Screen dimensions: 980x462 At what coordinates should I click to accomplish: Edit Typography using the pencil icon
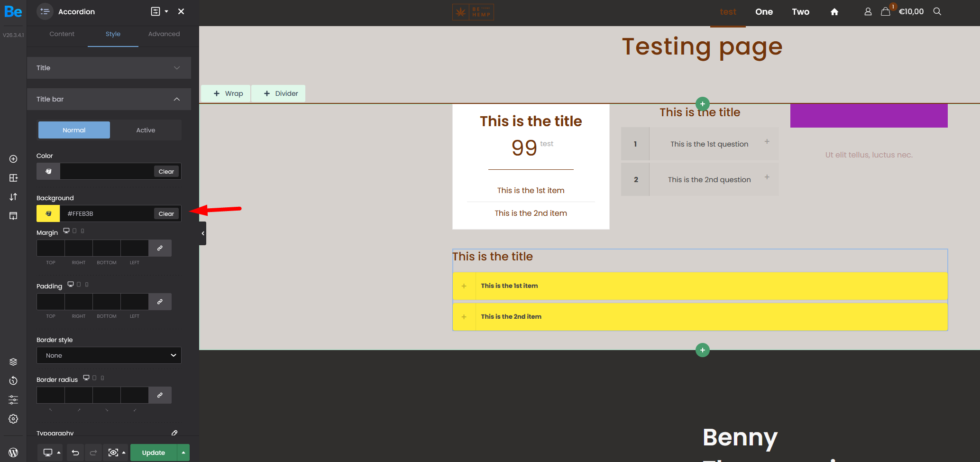tap(174, 433)
